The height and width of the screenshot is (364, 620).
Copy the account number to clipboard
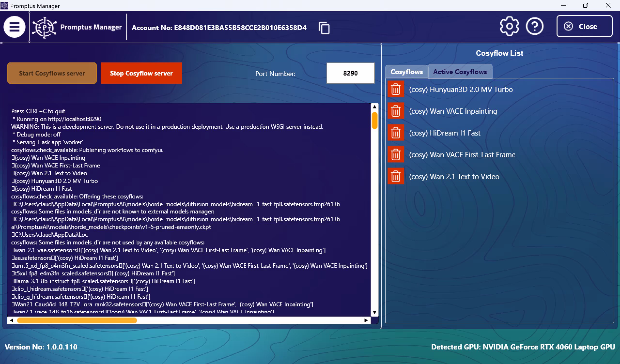click(324, 28)
